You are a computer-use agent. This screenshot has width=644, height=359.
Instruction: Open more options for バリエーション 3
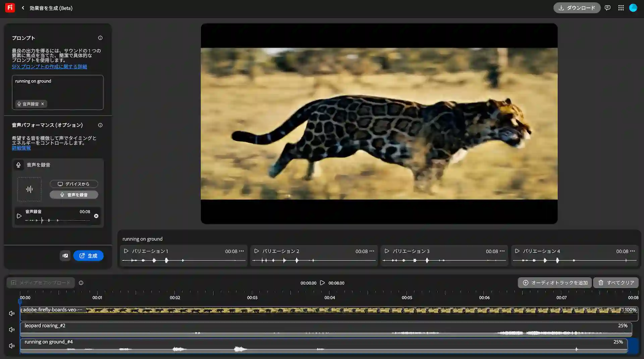pyautogui.click(x=502, y=251)
